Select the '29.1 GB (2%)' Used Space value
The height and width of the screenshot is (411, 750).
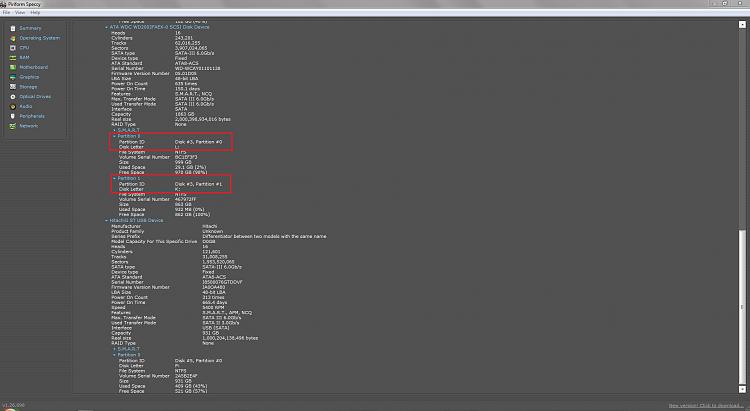[x=190, y=167]
